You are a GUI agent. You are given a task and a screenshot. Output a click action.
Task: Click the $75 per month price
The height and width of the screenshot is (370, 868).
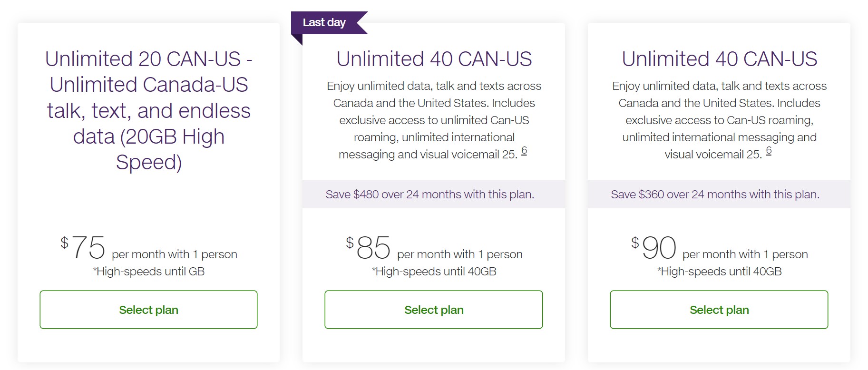tap(88, 248)
